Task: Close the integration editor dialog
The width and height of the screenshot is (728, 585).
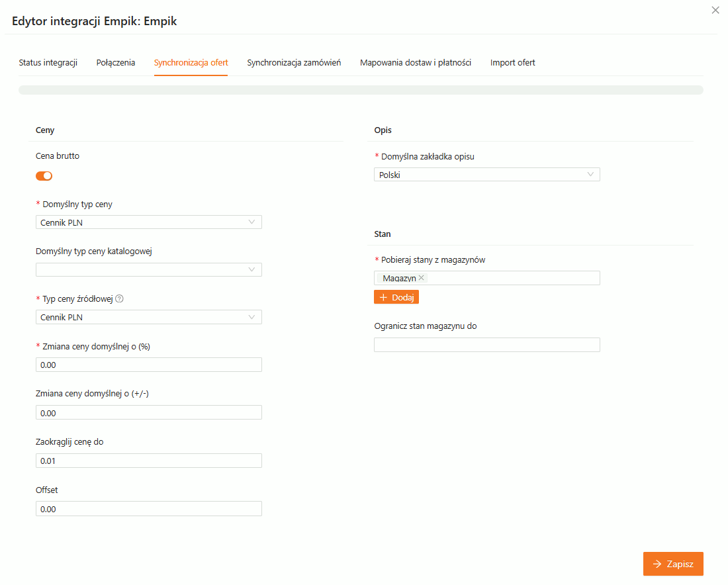Action: pos(715,10)
